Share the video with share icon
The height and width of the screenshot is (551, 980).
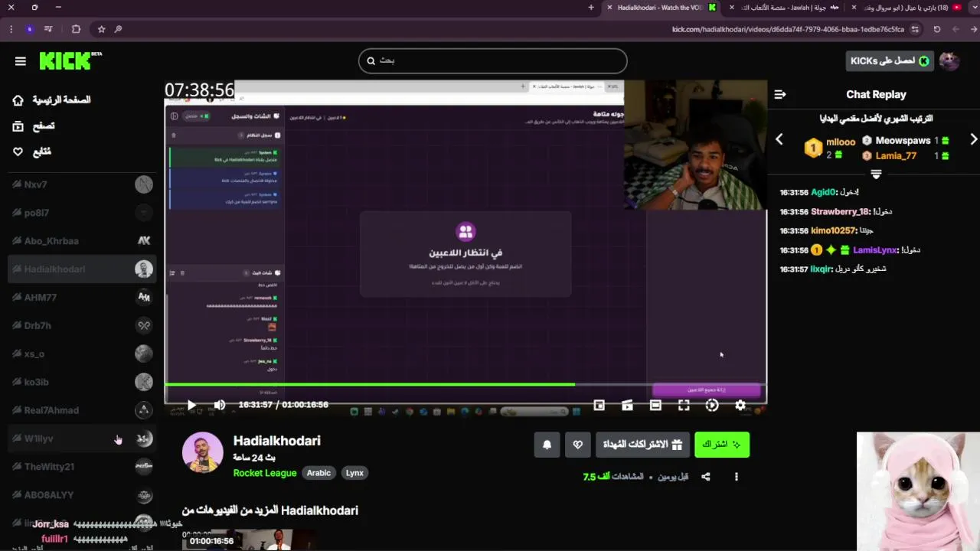click(706, 477)
